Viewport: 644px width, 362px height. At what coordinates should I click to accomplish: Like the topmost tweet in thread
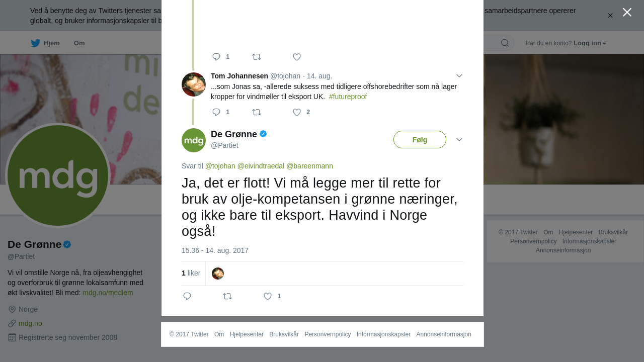(x=297, y=57)
